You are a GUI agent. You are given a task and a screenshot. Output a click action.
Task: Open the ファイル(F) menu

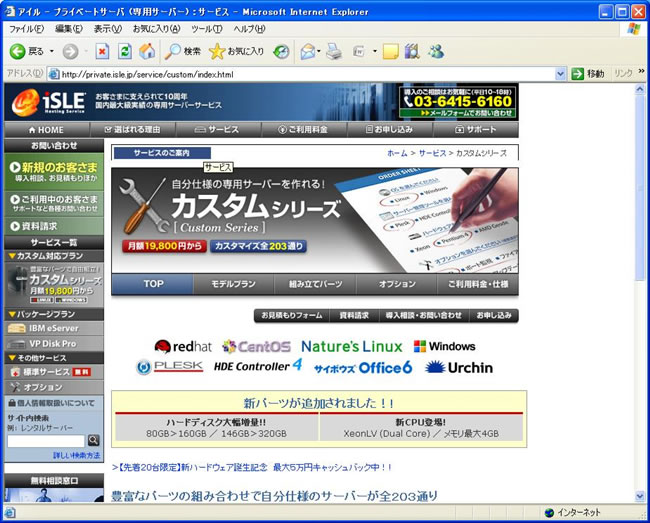click(x=26, y=29)
